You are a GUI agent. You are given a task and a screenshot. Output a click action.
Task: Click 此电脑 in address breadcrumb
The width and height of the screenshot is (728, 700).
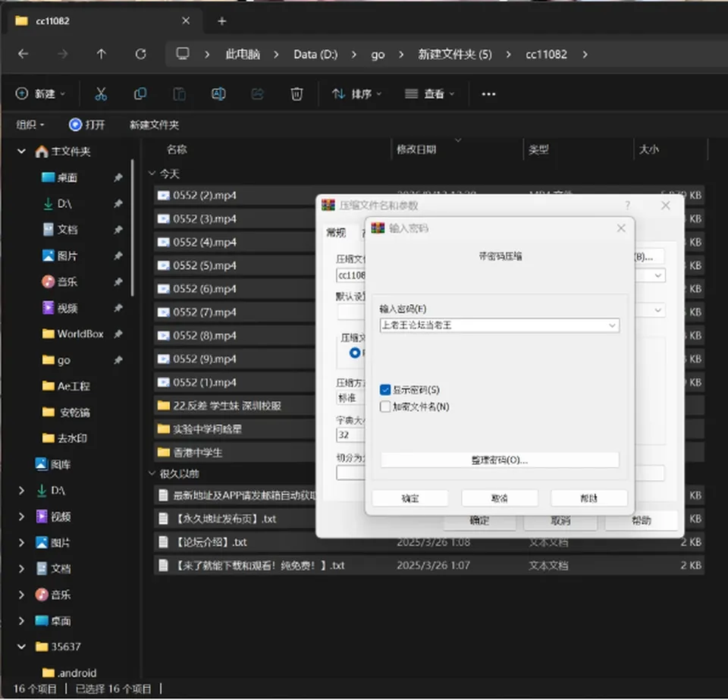click(243, 55)
